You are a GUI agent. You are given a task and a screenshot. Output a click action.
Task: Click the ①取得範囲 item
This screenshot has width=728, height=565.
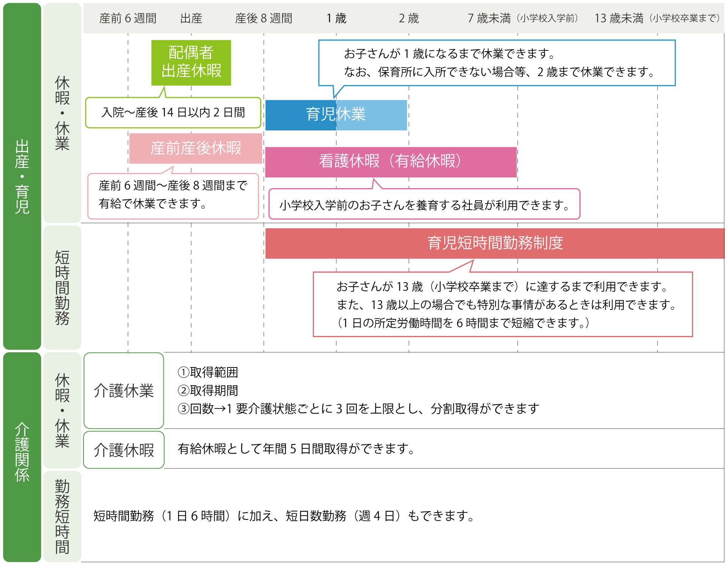[x=208, y=372]
